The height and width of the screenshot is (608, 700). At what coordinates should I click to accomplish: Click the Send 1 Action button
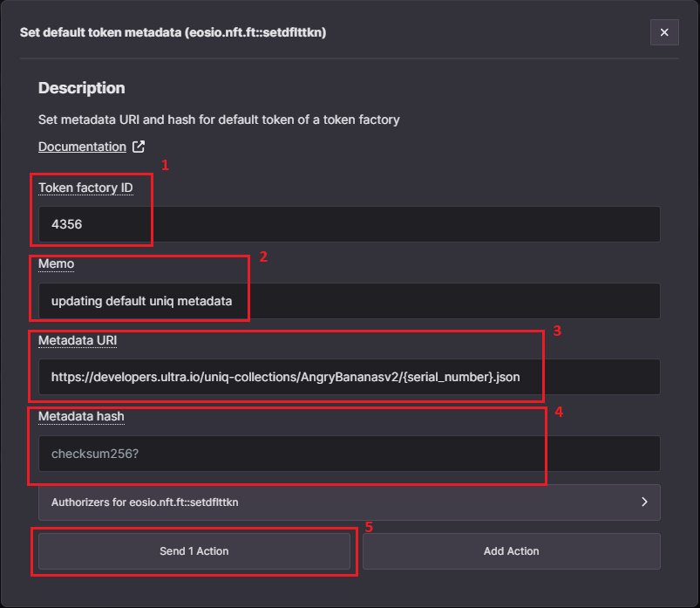(194, 550)
